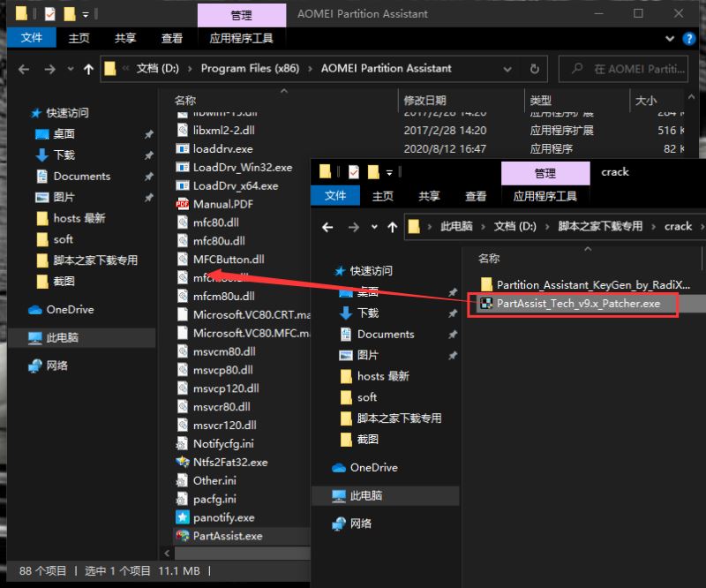Click the help icon in AOMEI window
The width and height of the screenshot is (706, 588).
pyautogui.click(x=689, y=39)
